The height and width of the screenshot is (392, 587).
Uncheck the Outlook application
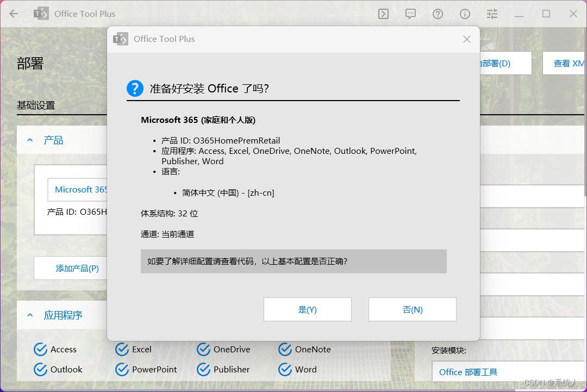(58, 370)
